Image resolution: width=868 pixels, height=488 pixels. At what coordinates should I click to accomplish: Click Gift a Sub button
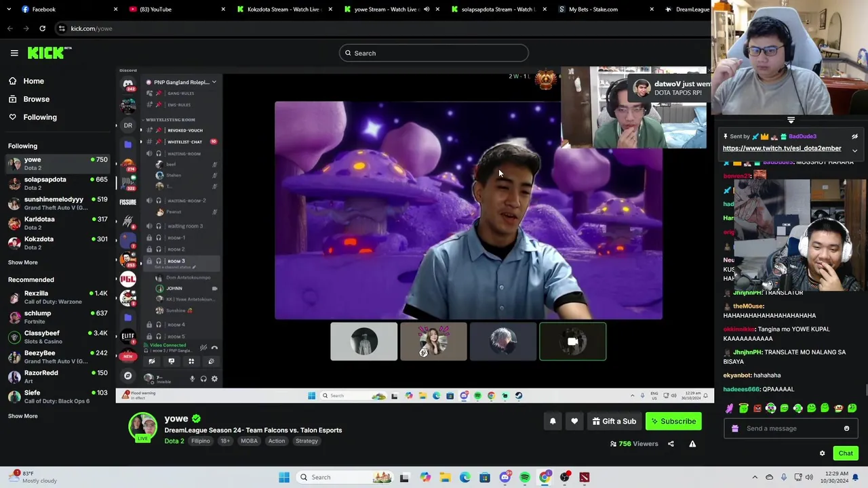click(x=614, y=422)
